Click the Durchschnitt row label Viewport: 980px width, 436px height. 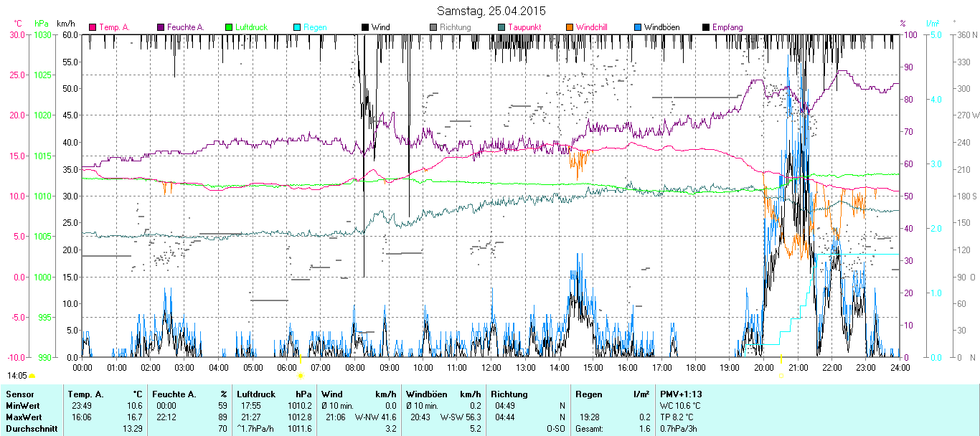point(29,428)
